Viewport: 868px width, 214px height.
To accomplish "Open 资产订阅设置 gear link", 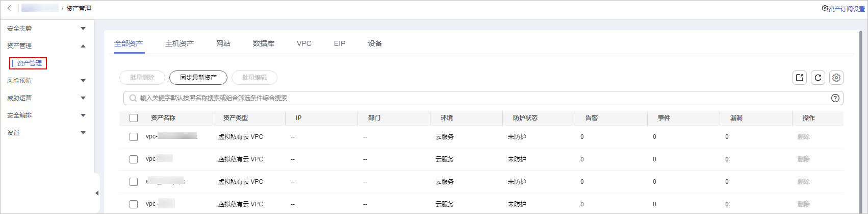I will 843,9.
